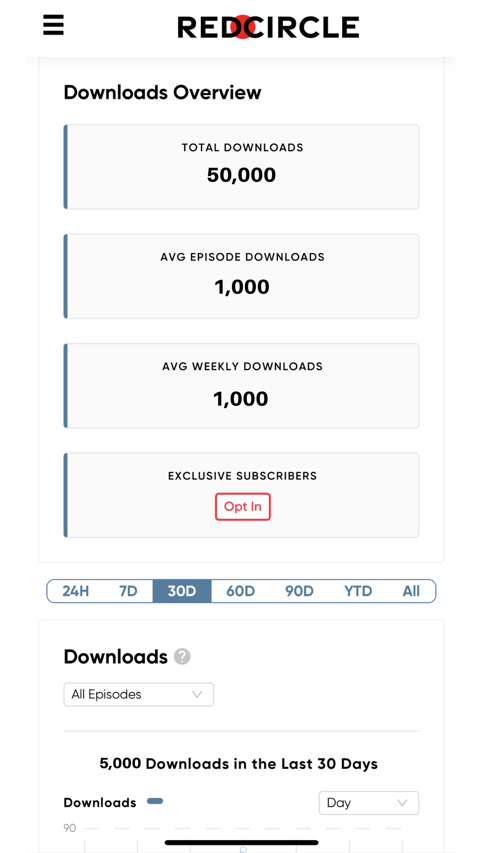Open the Day interval dropdown

[x=368, y=802]
